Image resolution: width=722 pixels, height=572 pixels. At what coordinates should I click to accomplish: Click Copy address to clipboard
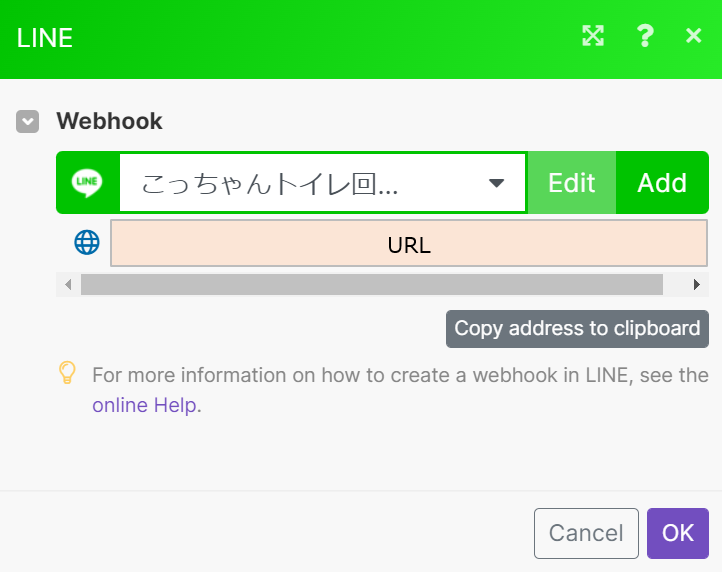tap(577, 329)
